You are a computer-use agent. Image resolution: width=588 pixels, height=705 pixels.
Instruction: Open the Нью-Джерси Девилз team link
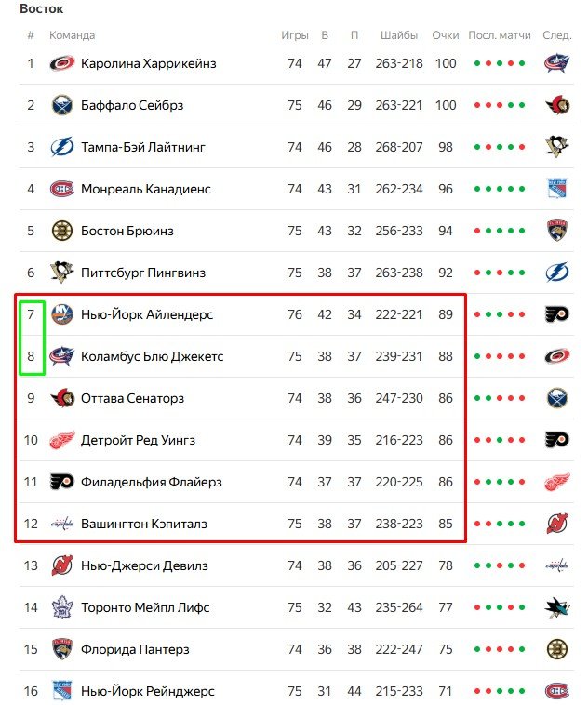(144, 565)
